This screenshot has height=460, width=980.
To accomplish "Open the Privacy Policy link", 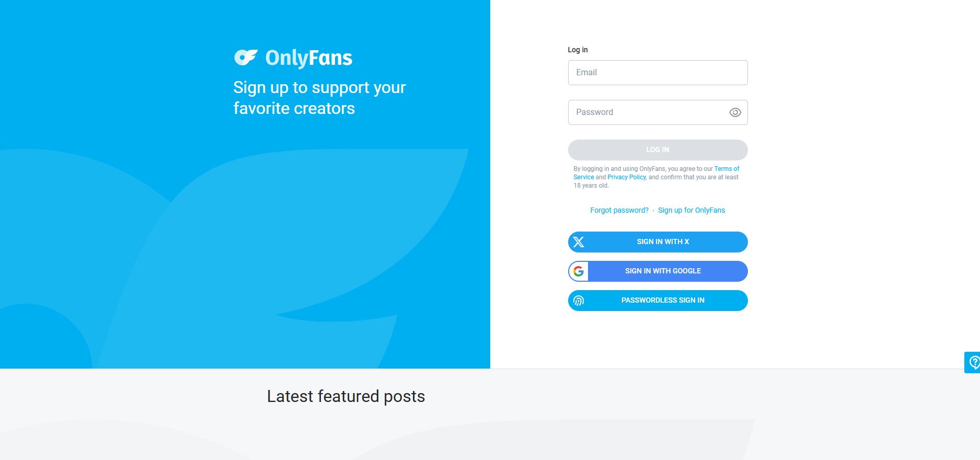I will pyautogui.click(x=627, y=177).
